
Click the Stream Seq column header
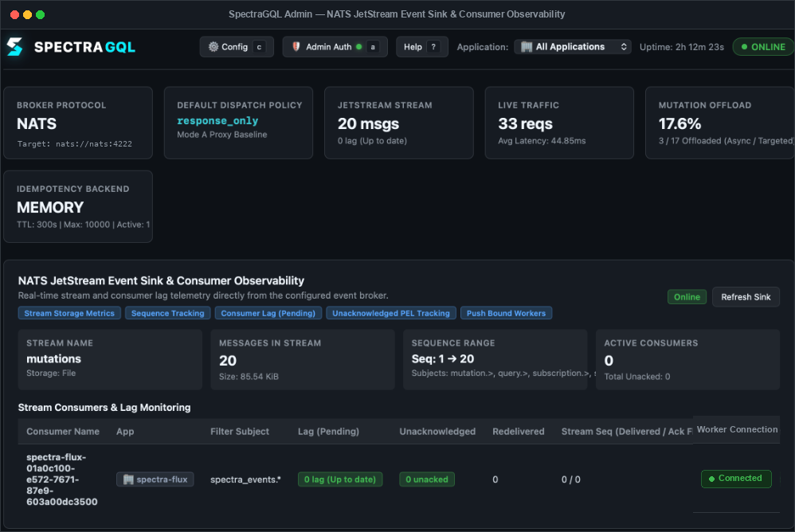[x=627, y=431]
